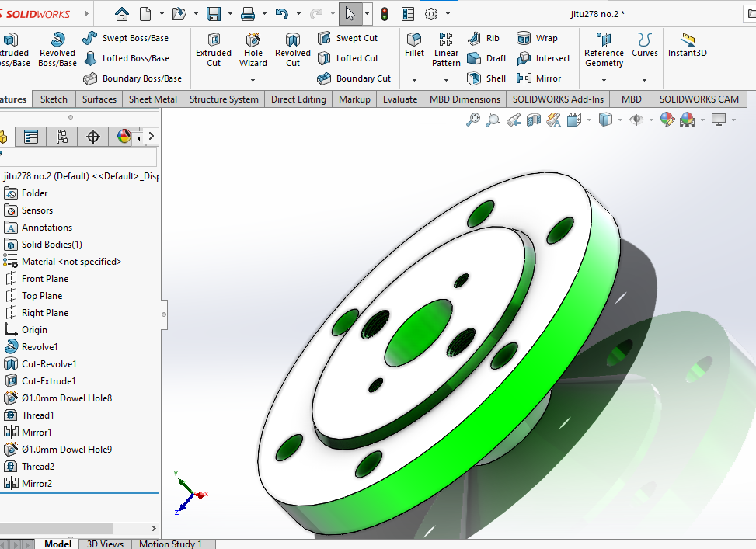Screen dimensions: 756x549
Task: Open the Apply Scene dropdown arrow
Action: coord(702,120)
